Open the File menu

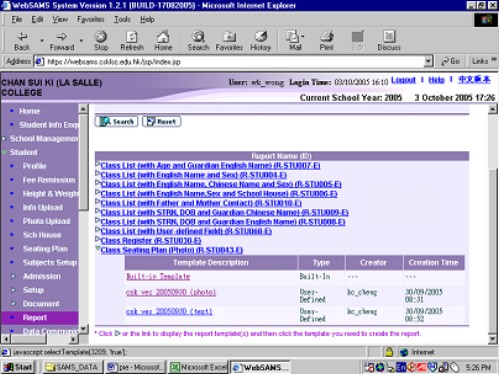(17, 19)
